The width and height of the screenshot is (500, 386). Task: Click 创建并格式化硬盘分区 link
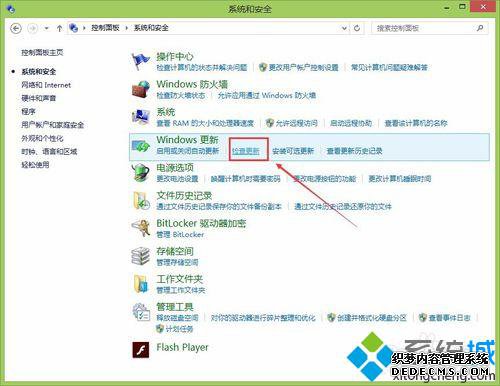coord(372,318)
